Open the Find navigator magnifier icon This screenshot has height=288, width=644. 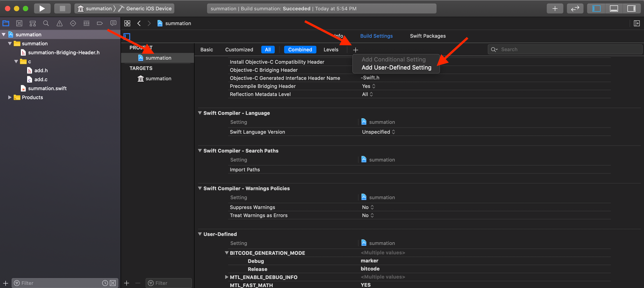tap(46, 23)
